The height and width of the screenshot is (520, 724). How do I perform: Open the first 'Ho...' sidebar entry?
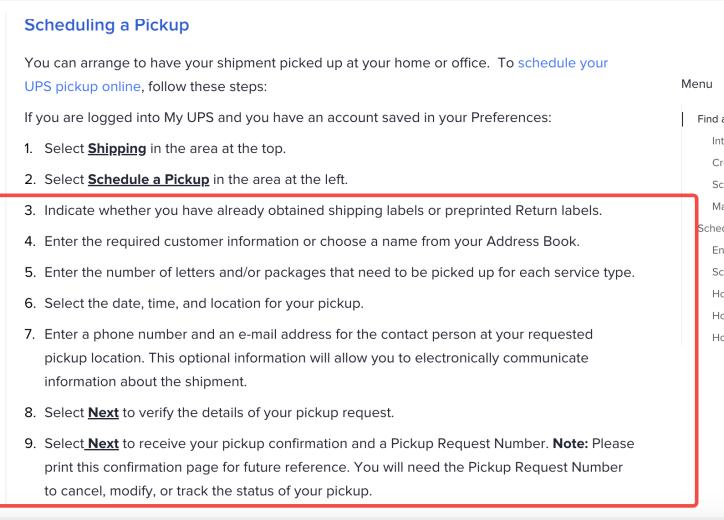[x=718, y=294]
